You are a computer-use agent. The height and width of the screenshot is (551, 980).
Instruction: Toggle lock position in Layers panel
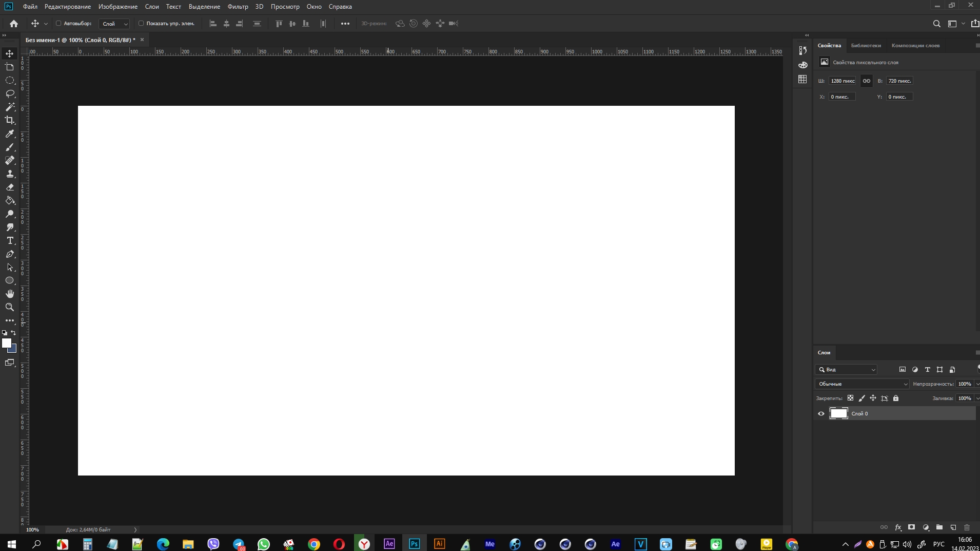(x=873, y=398)
